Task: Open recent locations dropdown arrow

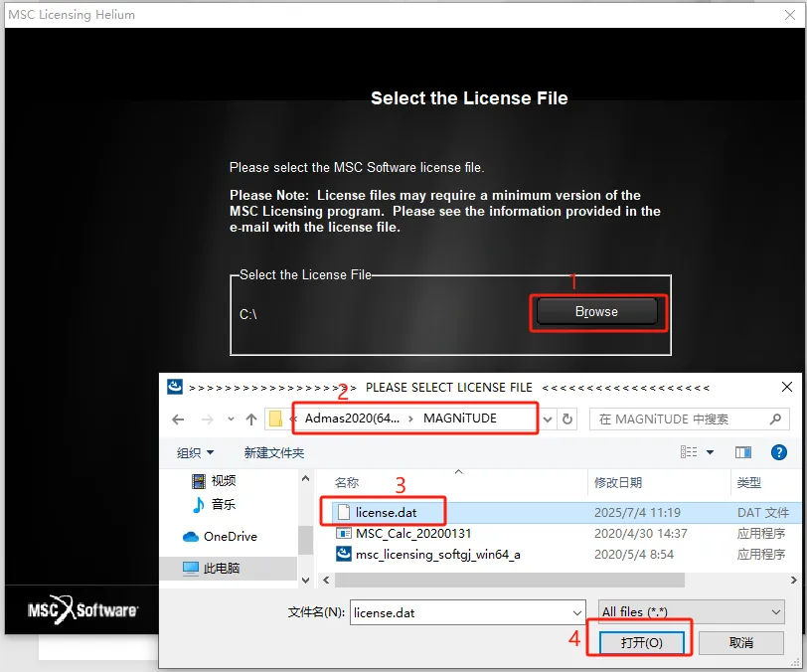Action: tap(232, 420)
